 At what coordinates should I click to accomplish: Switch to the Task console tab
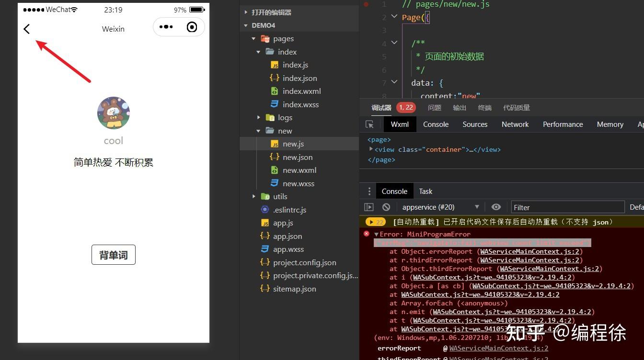point(425,191)
